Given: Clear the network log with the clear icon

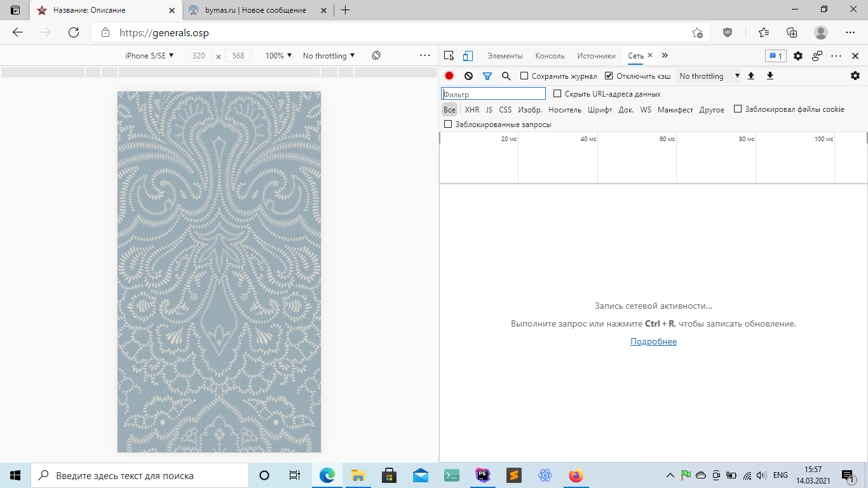Looking at the screenshot, I should coord(468,76).
